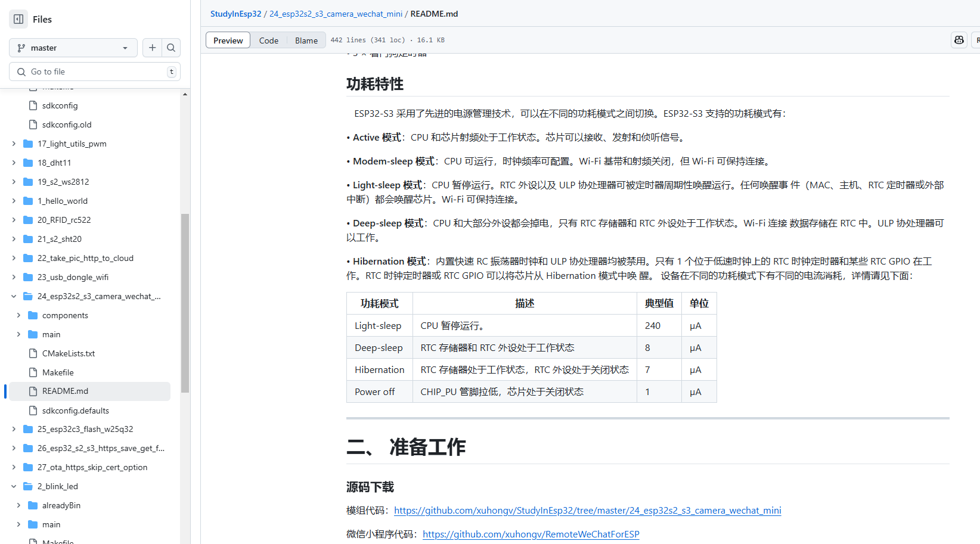Click the CMakeLists.txt file icon

(x=33, y=353)
